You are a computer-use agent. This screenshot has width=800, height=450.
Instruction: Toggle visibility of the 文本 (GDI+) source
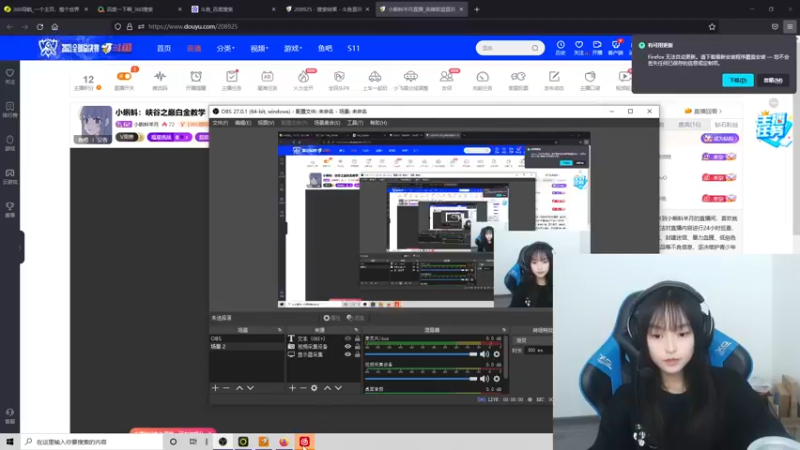tap(348, 339)
